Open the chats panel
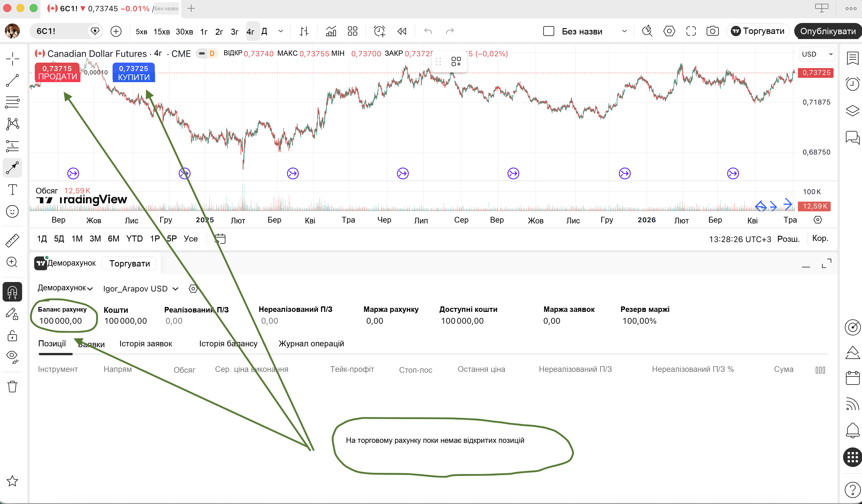This screenshot has width=862, height=504. pos(853,138)
